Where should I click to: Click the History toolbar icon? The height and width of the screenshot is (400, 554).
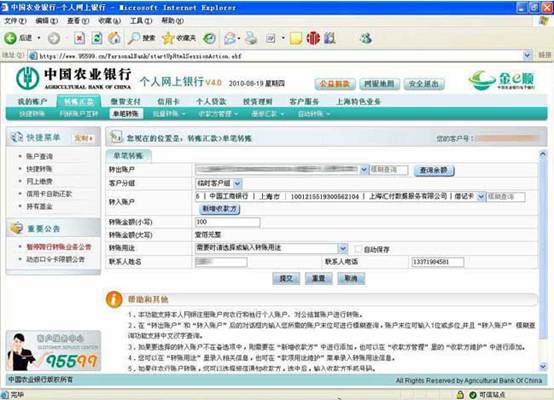209,38
